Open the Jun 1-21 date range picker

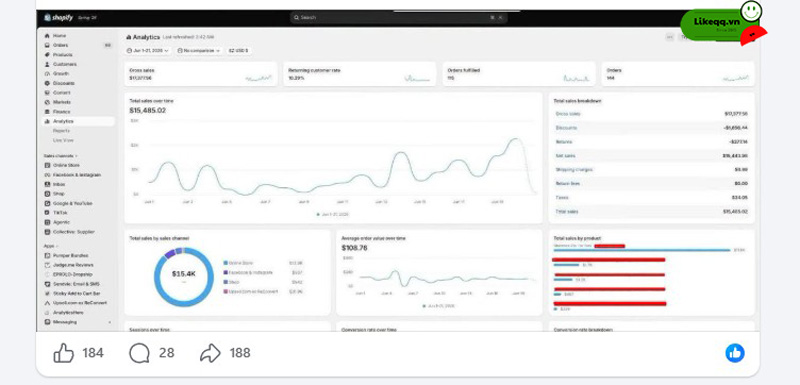[x=147, y=51]
